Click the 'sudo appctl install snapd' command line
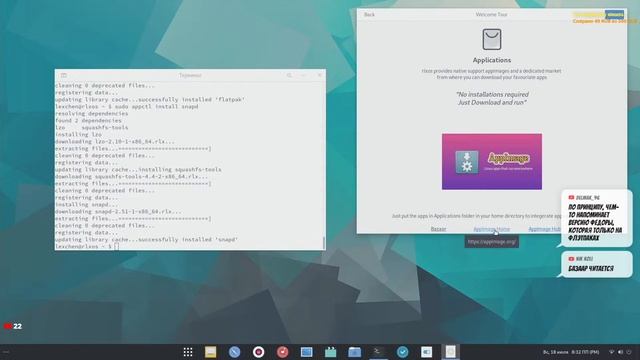Viewport: 640px width, 360px height. click(x=127, y=107)
